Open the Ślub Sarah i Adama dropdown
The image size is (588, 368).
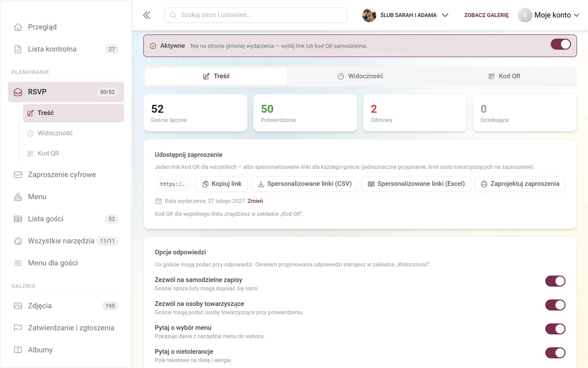click(x=405, y=15)
